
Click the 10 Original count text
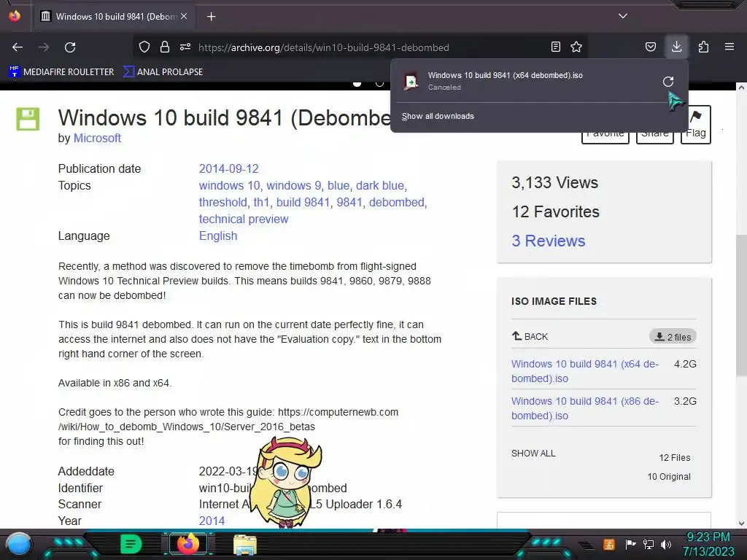tap(669, 477)
